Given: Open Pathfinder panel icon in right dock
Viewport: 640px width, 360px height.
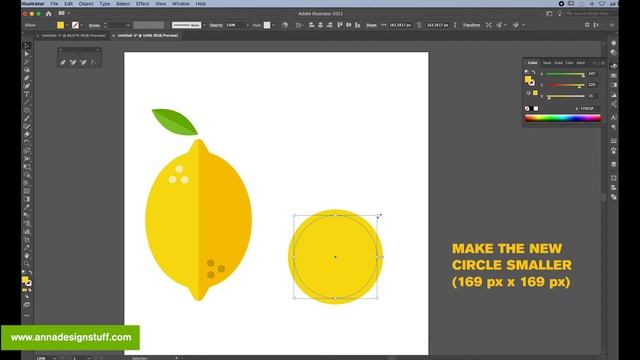Looking at the screenshot, I should [x=613, y=197].
